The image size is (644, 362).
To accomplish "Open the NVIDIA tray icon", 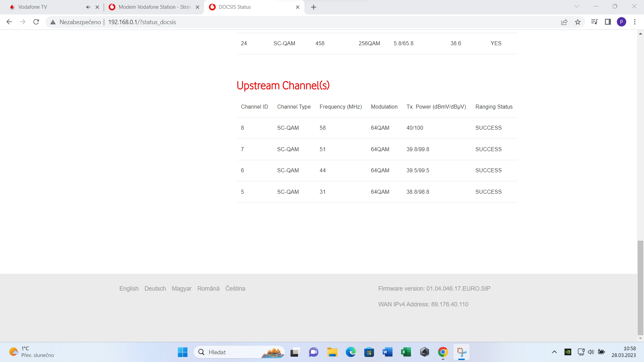I will click(568, 352).
